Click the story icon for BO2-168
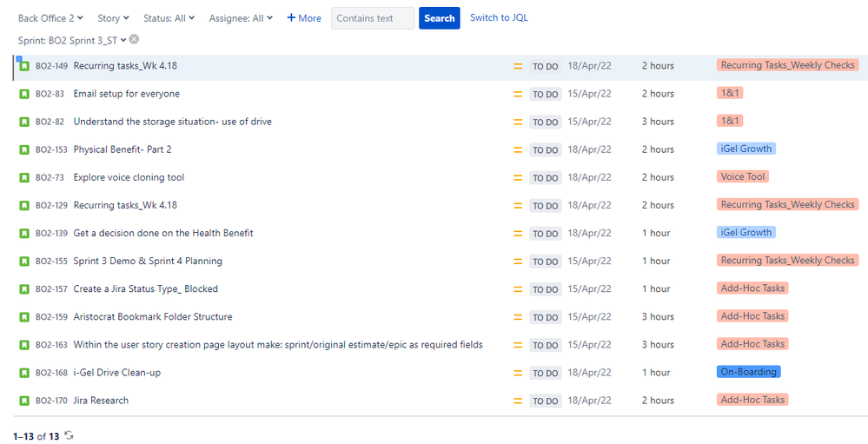The image size is (868, 444). pyautogui.click(x=24, y=373)
